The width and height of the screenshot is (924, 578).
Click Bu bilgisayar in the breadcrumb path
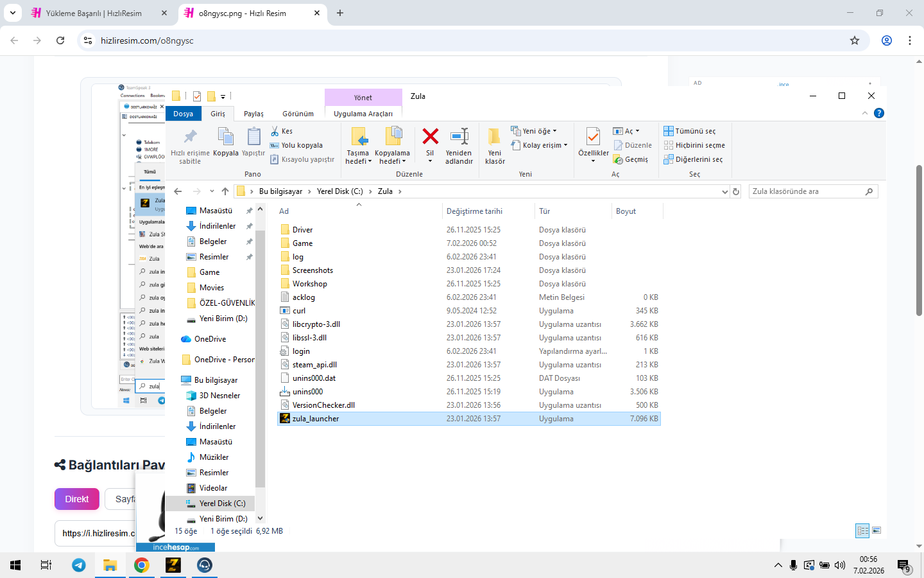[280, 191]
